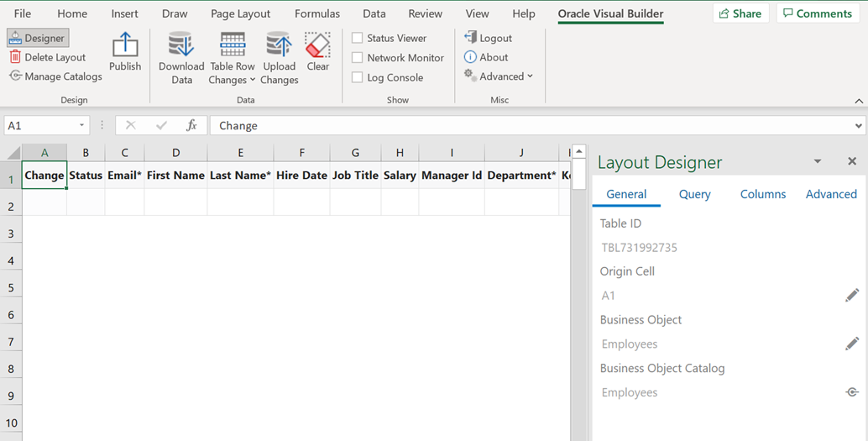Screen dimensions: 868x441
Task: Switch to the Query tab
Action: point(695,194)
